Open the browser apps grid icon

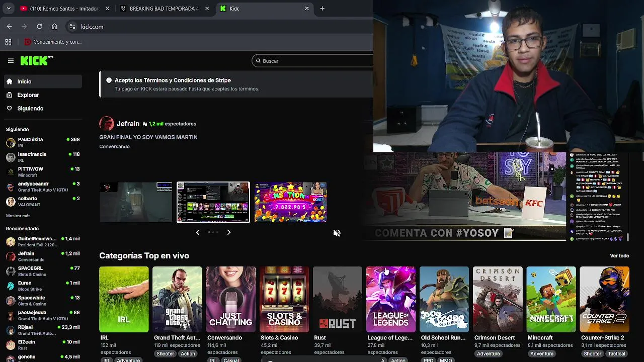(8, 42)
